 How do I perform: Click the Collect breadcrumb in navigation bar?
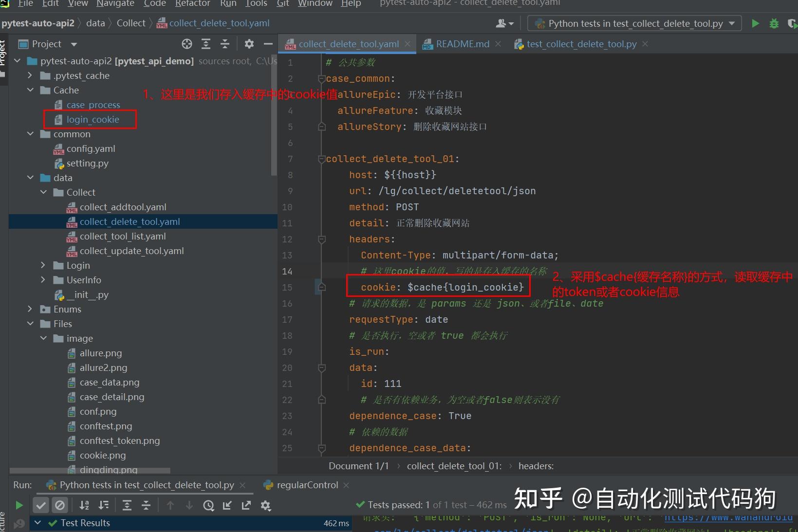(130, 22)
